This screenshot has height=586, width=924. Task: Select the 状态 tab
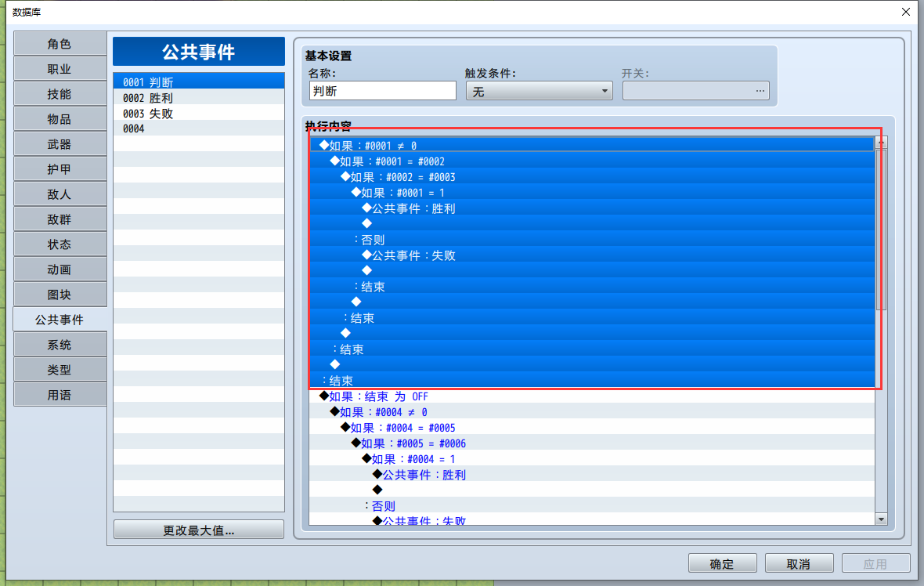[x=60, y=244]
